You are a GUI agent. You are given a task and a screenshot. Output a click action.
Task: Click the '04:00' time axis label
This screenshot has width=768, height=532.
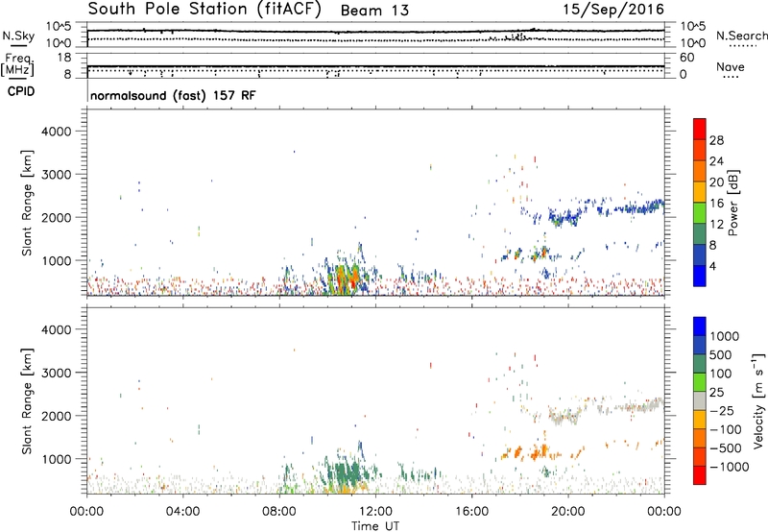click(183, 512)
